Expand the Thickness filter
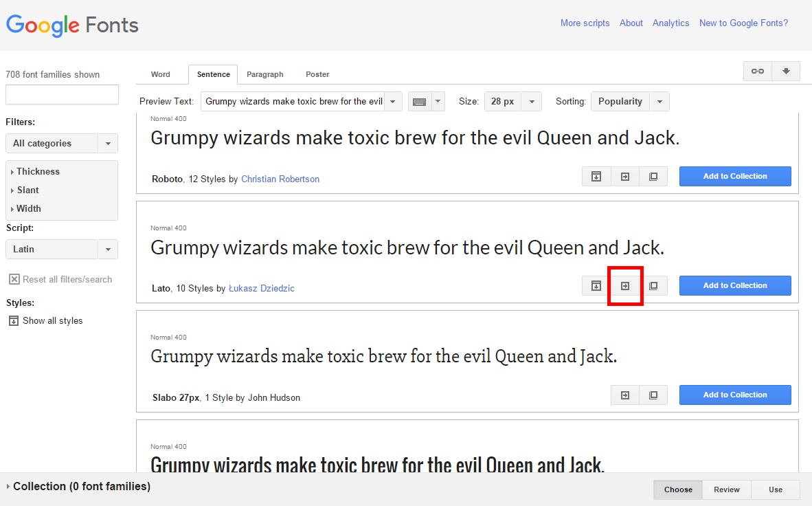Viewport: 812px width, 506px height. point(35,172)
